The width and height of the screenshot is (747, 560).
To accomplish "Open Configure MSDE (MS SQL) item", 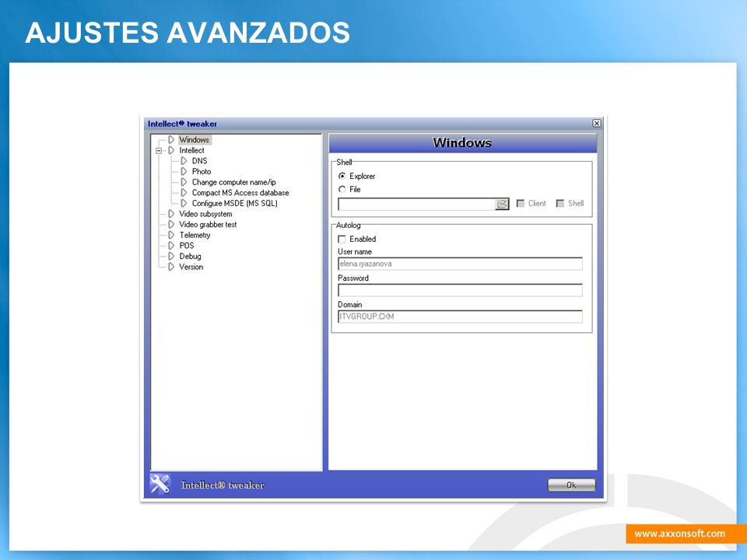I will (235, 203).
